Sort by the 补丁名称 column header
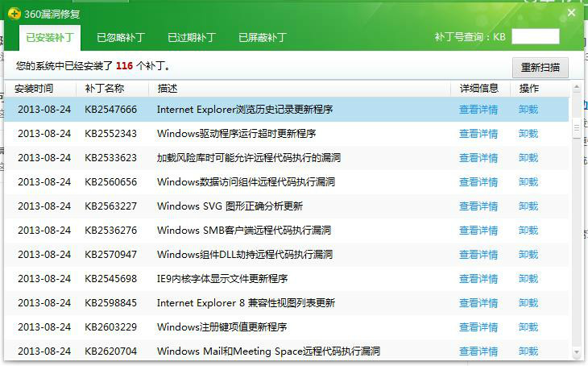This screenshot has width=588, height=366. [x=105, y=89]
